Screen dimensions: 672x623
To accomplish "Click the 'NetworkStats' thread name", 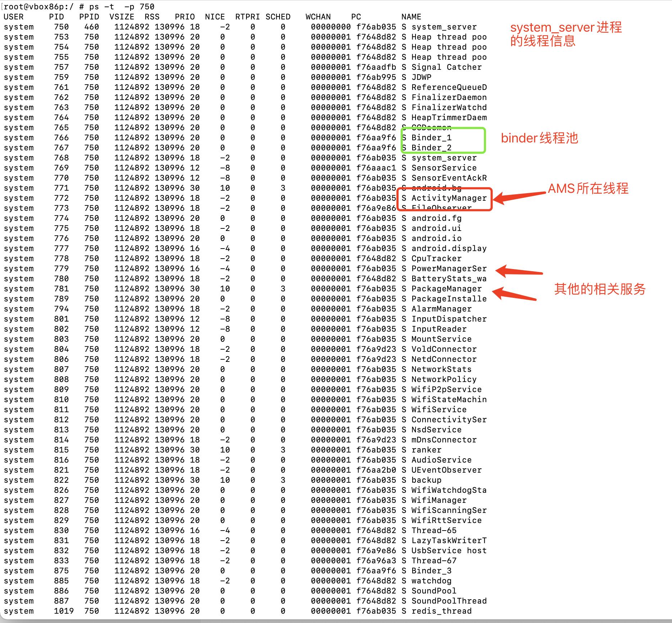I will [x=441, y=369].
